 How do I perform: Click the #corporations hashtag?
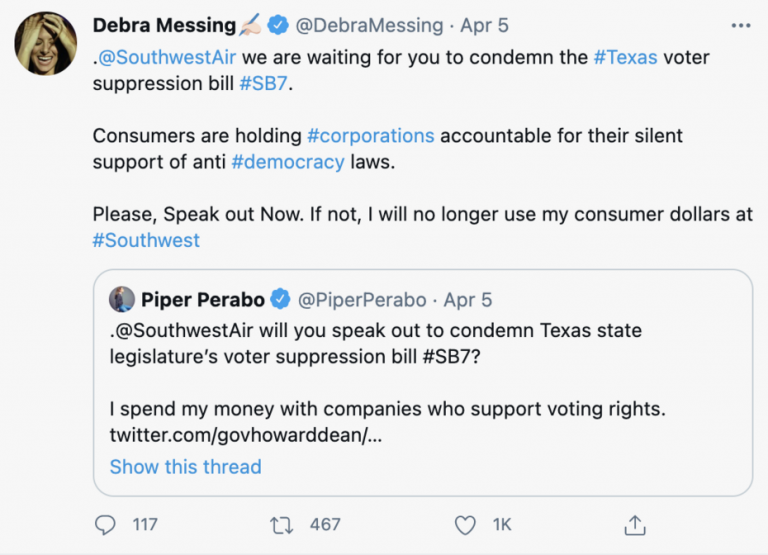pos(370,135)
